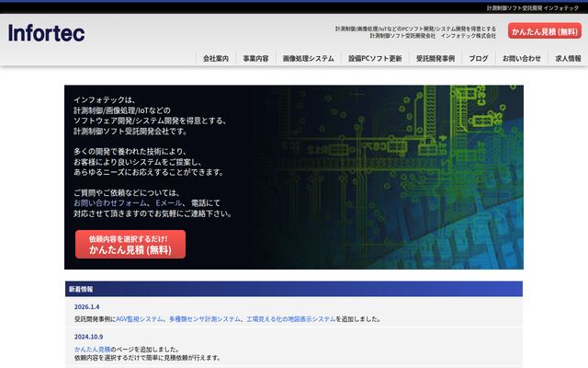The height and width of the screenshot is (368, 588).
Task: Go to 画像処理システム page
Action: pos(309,59)
